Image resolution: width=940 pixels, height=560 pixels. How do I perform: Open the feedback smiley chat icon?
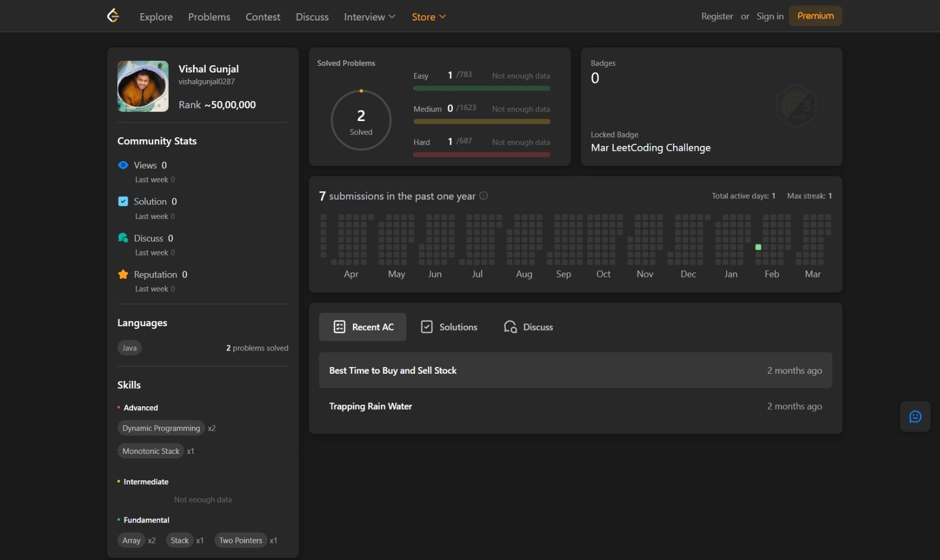pyautogui.click(x=915, y=417)
